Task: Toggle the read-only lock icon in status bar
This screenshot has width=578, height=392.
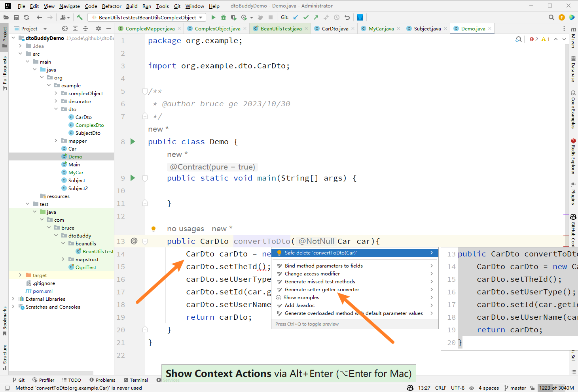Action: tap(533, 388)
